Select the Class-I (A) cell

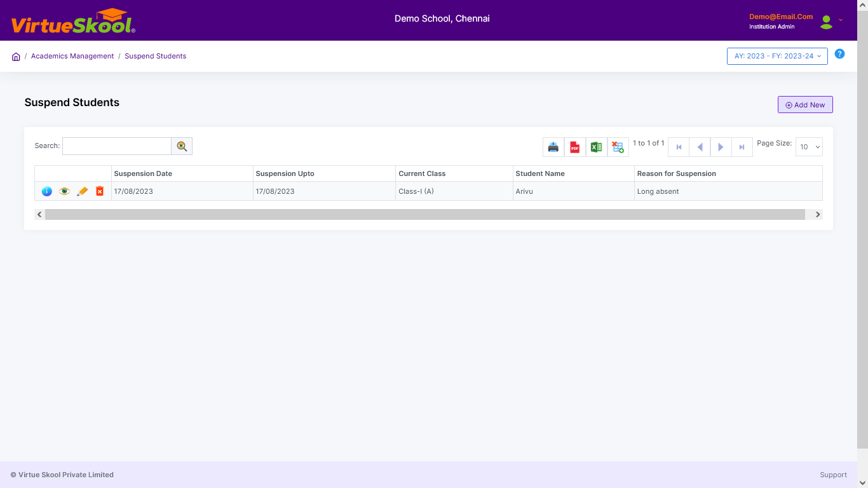(x=454, y=191)
